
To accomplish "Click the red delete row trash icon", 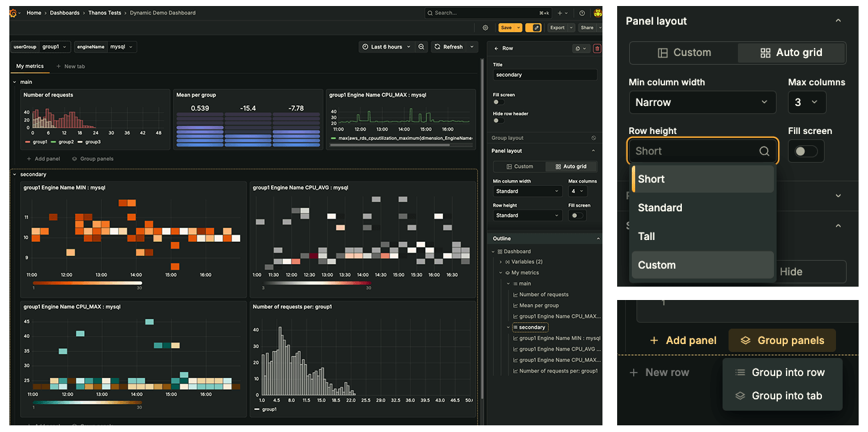I will [x=597, y=48].
